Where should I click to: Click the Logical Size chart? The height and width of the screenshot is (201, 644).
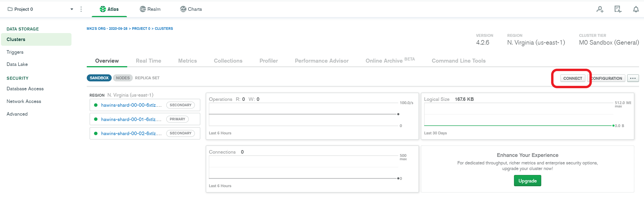click(528, 116)
